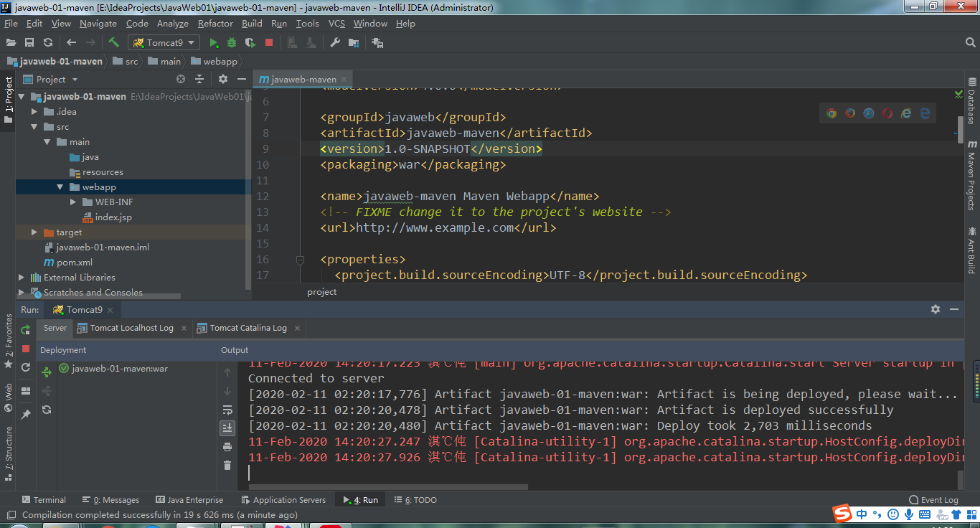
Task: Open the Event Log
Action: 933,500
